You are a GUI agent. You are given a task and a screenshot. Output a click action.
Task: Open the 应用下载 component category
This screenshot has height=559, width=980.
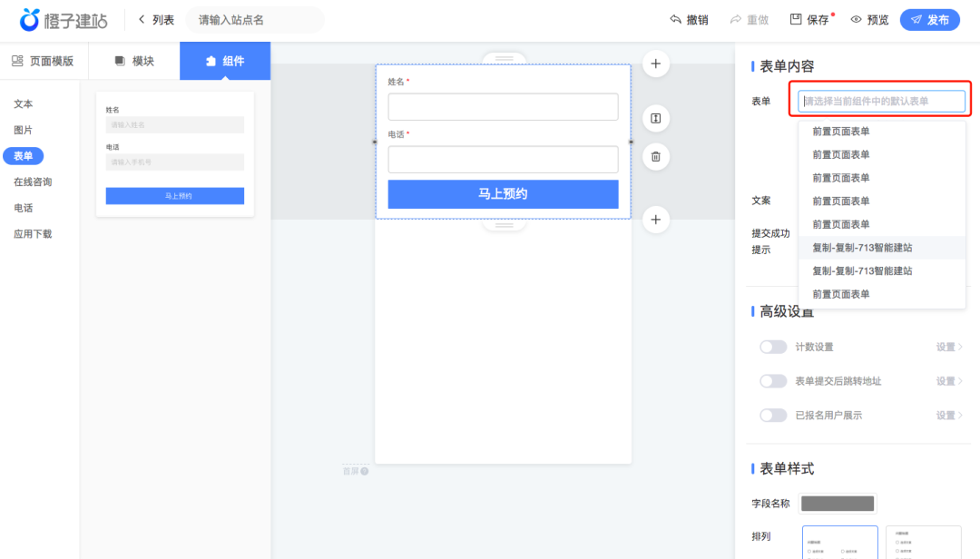pos(33,234)
